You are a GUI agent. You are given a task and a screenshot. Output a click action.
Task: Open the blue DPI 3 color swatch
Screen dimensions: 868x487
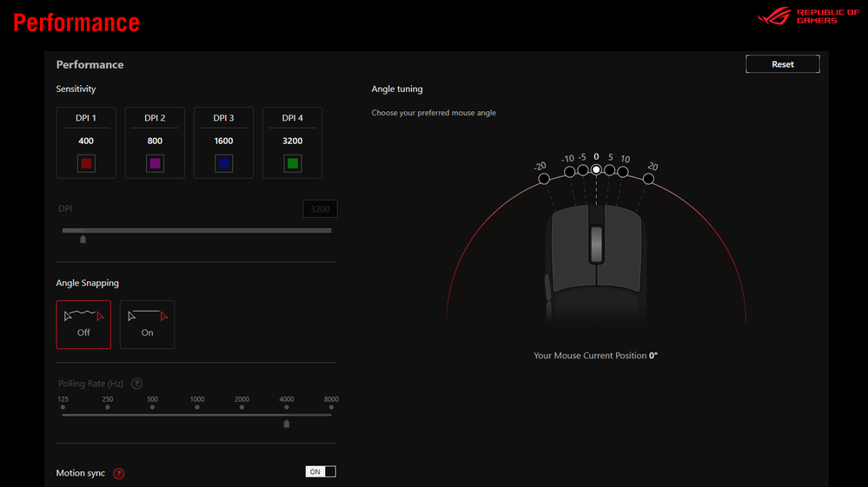coord(223,163)
